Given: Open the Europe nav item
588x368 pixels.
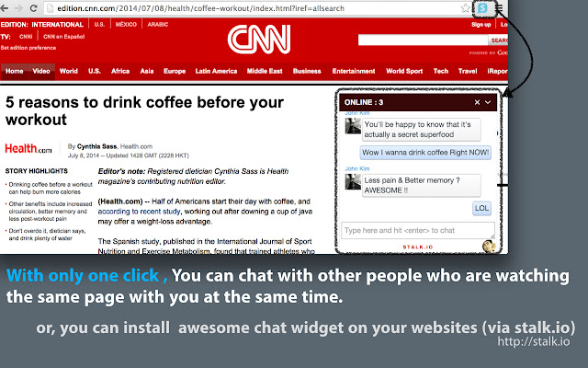Looking at the screenshot, I should (x=175, y=71).
